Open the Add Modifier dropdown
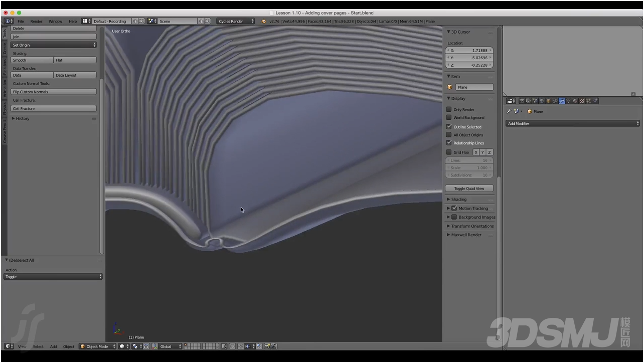The image size is (644, 363). pos(573,123)
